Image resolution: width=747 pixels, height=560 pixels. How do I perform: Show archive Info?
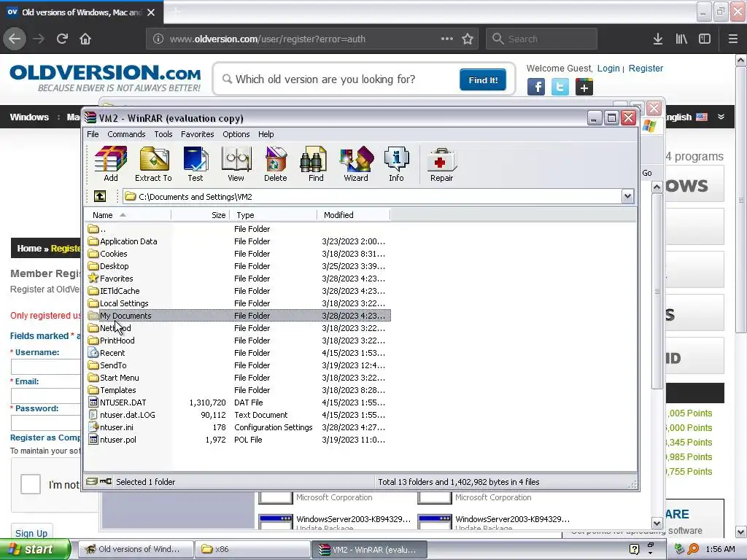[x=396, y=164]
